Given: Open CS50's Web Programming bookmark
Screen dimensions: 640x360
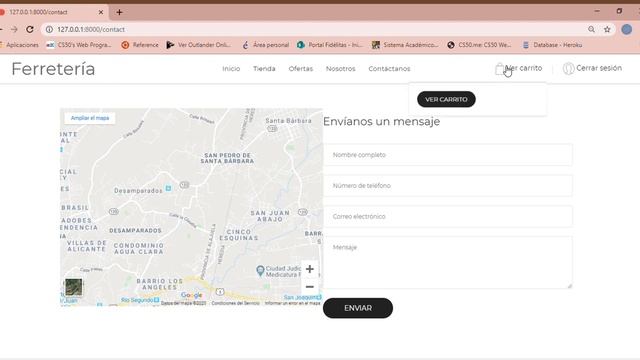Looking at the screenshot, I should coord(79,45).
